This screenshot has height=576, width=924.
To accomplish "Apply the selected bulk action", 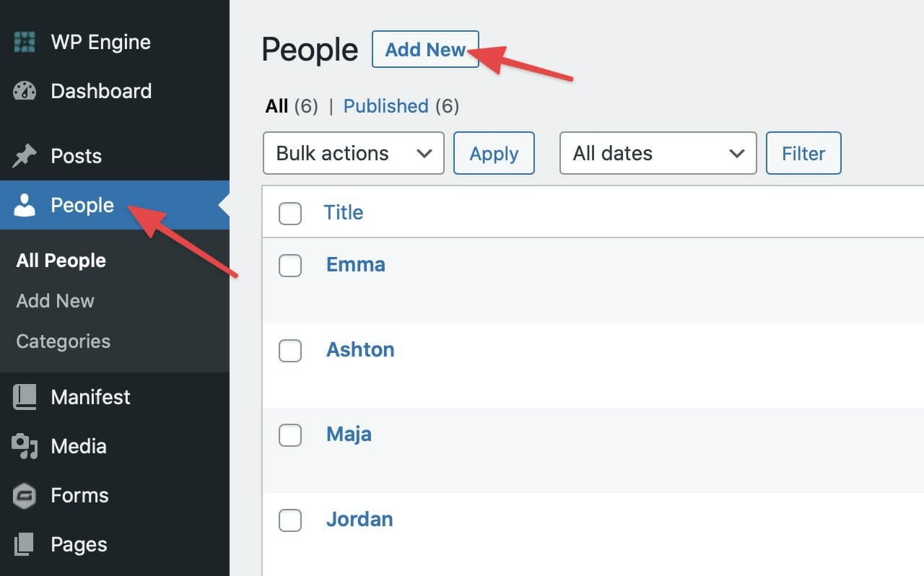I will 494,153.
